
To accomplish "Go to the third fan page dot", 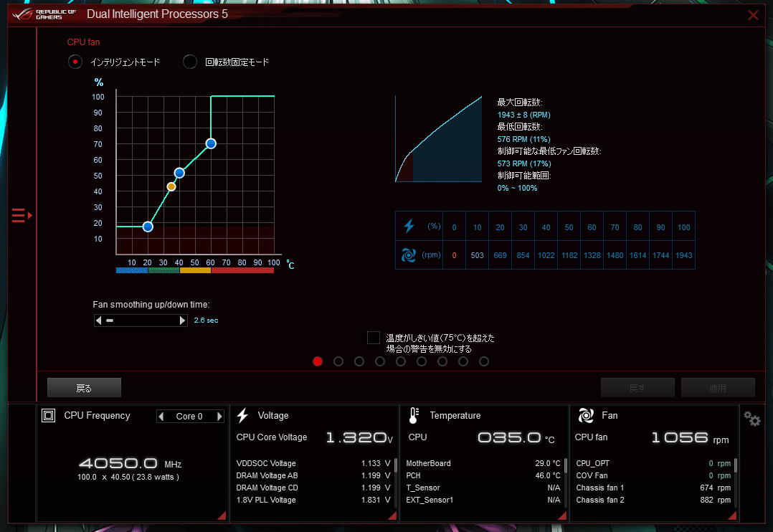I will coord(359,361).
